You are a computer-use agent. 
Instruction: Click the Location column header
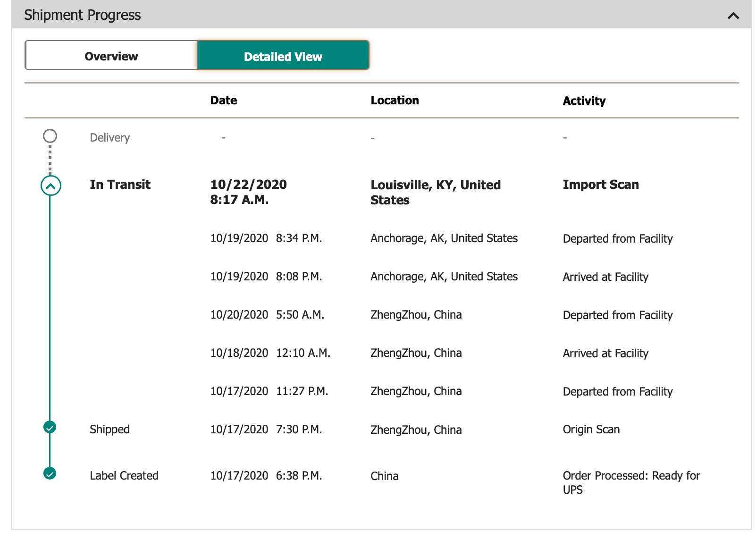click(x=395, y=101)
